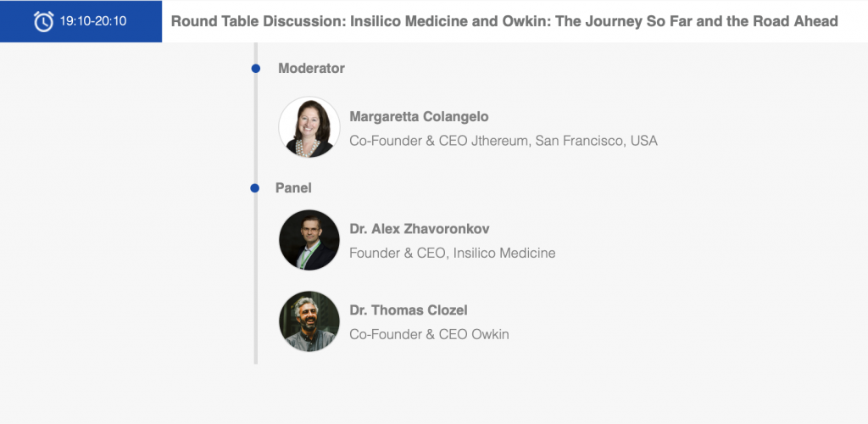Click the Co-Founder & CEO Owkin subtitle

tap(429, 335)
